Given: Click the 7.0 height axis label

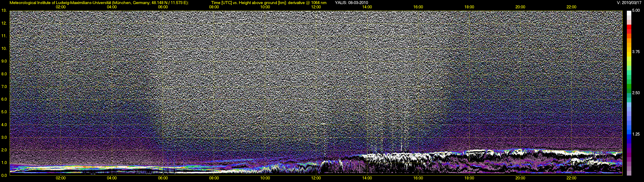Looking at the screenshot, I should (x=4, y=87).
